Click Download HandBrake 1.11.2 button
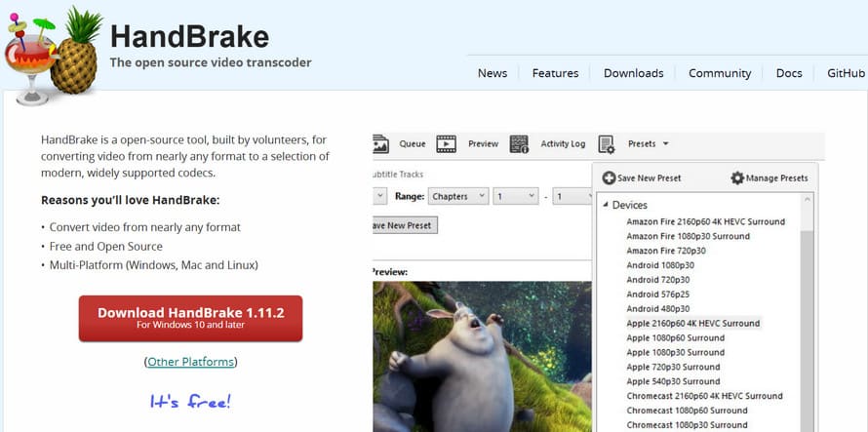This screenshot has width=868, height=432. coord(190,319)
